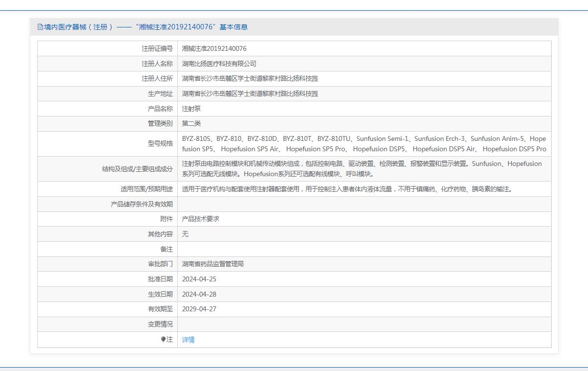
Task: Click the 批准日期 label
Action: (x=160, y=279)
